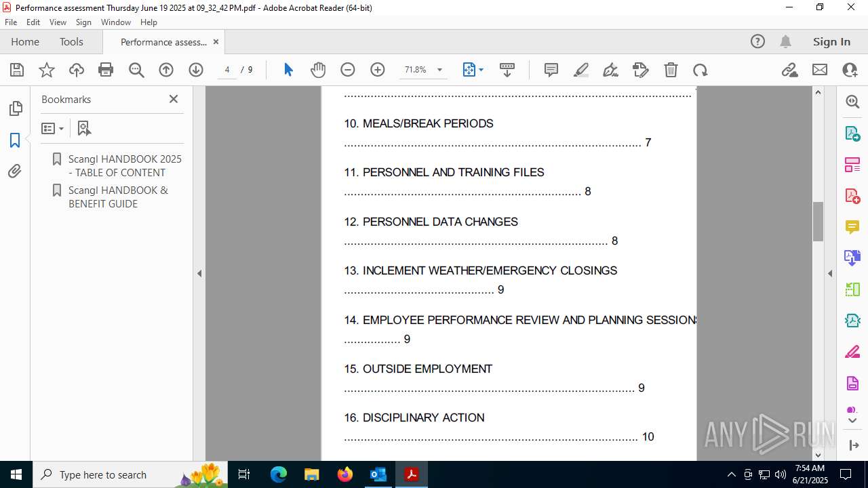Open Outlook from the taskbar
This screenshot has height=488, width=868.
coord(378,474)
